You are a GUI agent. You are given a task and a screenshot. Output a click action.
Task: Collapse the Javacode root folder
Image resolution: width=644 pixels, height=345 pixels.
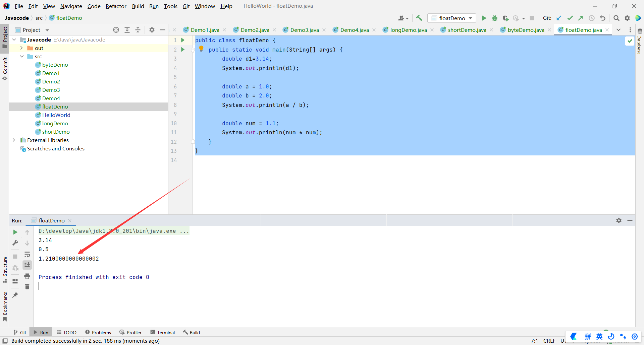tap(14, 40)
